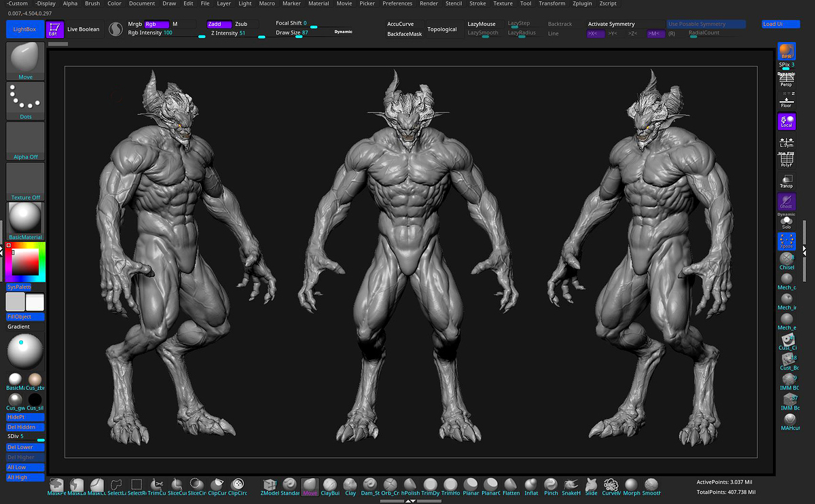This screenshot has width=815, height=504.
Task: Select the hPolish brush
Action: [410, 486]
